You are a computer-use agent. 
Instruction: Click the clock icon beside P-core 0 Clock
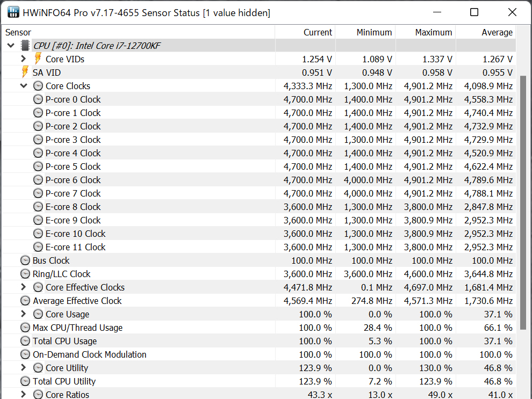38,99
